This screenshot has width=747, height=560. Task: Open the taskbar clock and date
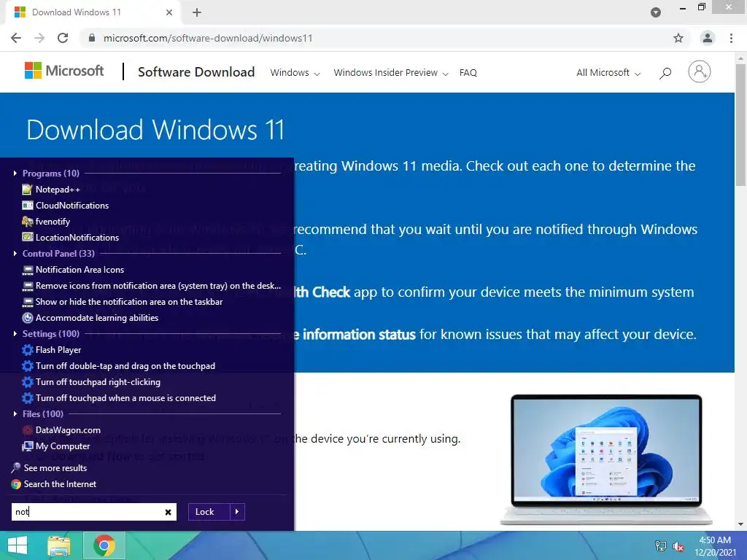[x=715, y=546]
